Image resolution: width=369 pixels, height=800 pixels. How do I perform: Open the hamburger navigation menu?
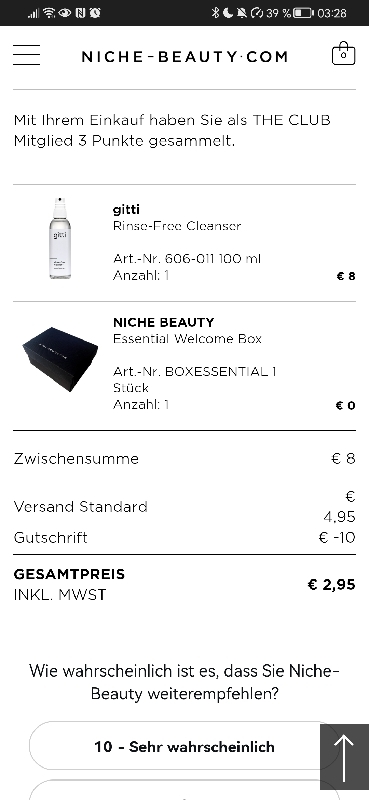27,55
